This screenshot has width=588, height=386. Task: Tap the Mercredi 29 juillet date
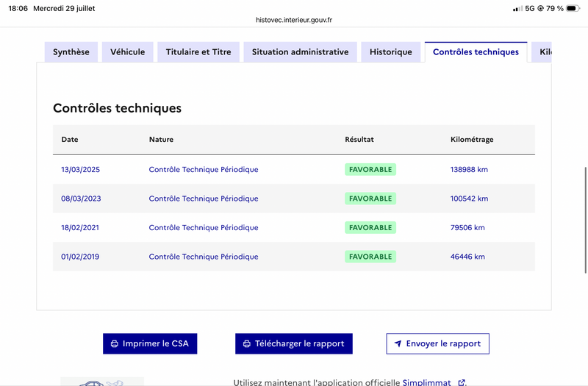(x=64, y=8)
